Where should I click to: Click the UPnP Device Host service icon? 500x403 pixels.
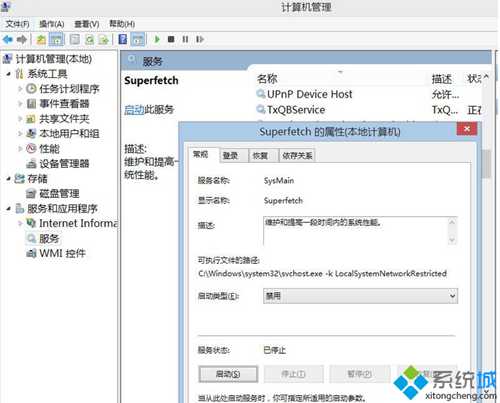click(x=260, y=94)
